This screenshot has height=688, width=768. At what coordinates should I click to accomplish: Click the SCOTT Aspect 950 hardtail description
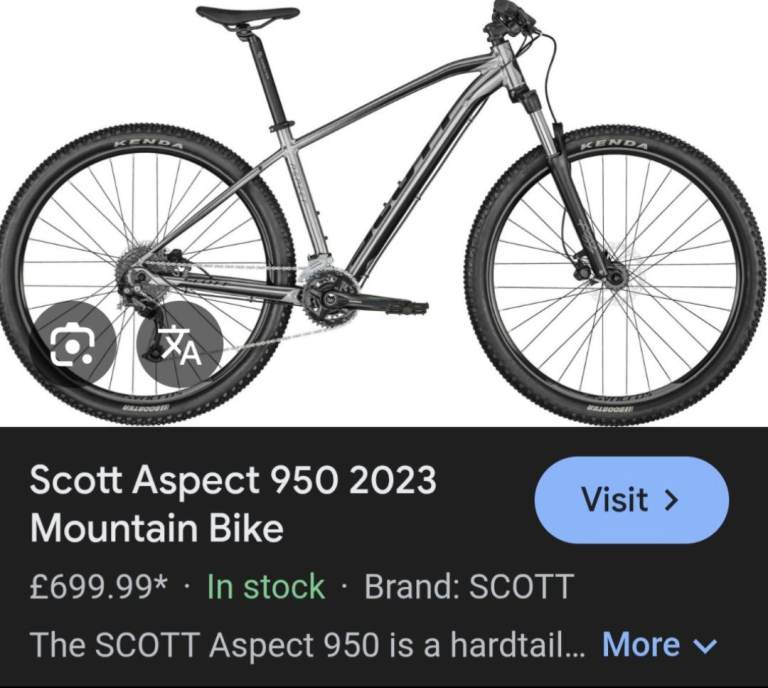click(x=308, y=644)
